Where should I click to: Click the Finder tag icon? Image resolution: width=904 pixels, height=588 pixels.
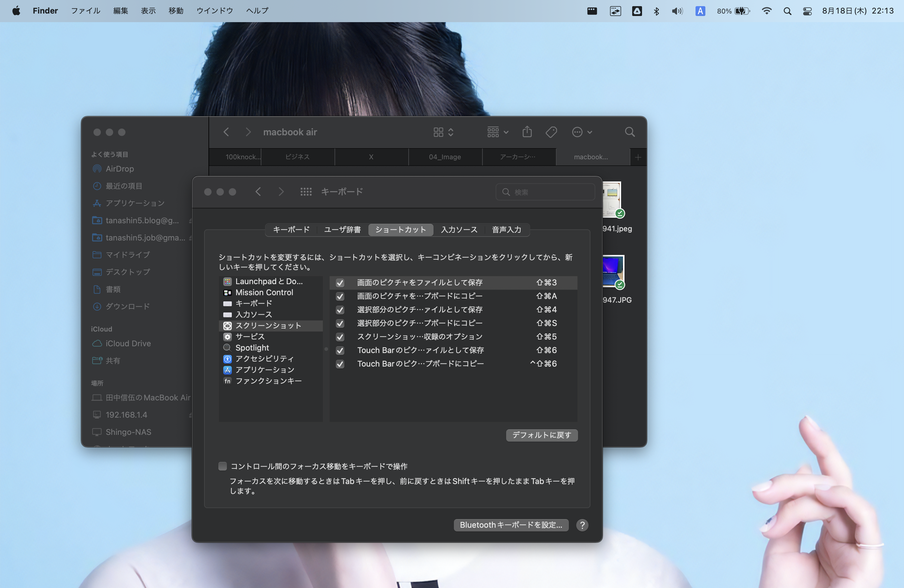(x=551, y=132)
